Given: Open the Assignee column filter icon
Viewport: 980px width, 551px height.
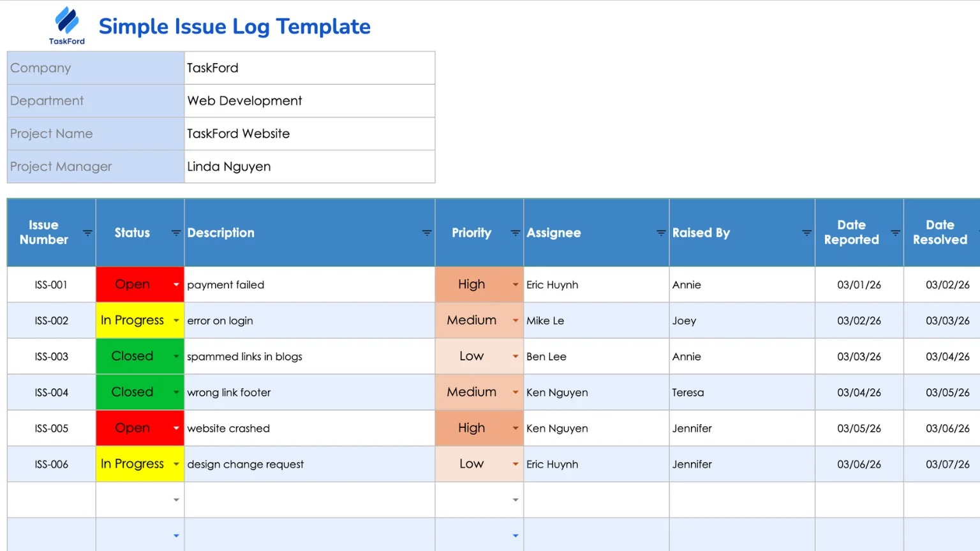Looking at the screenshot, I should tap(661, 233).
